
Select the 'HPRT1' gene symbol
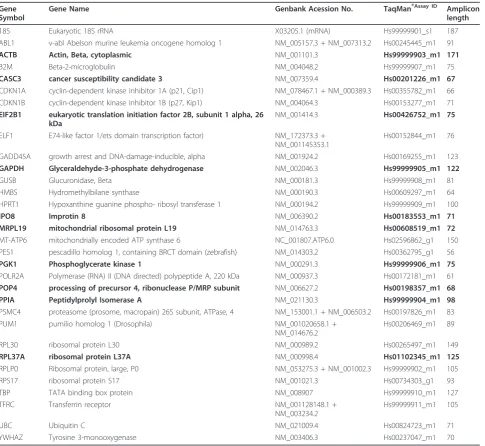click(9, 204)
